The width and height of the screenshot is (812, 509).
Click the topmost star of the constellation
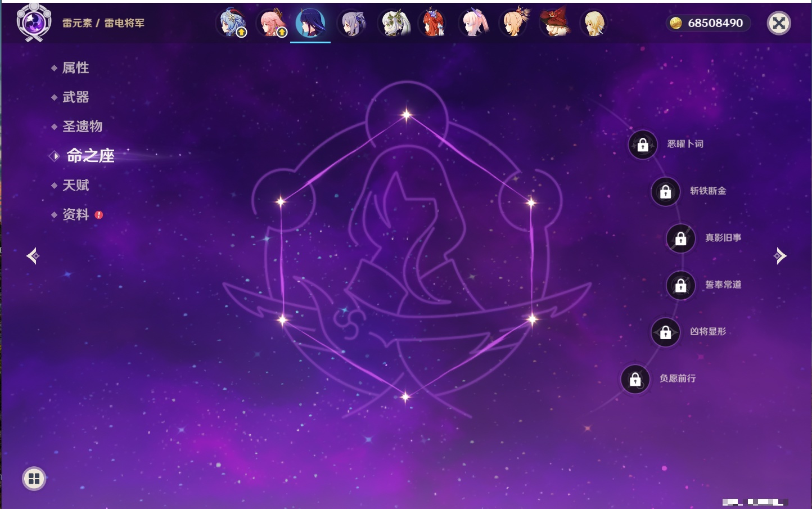(407, 115)
